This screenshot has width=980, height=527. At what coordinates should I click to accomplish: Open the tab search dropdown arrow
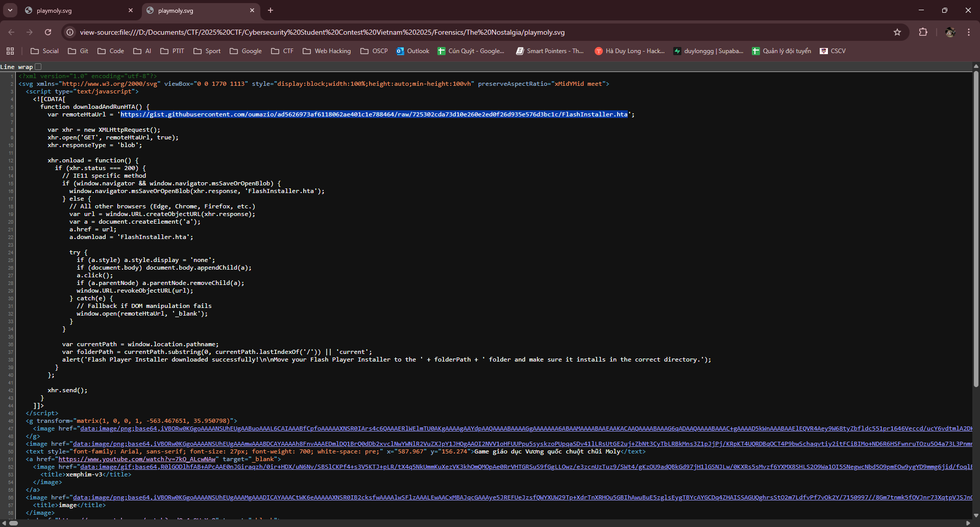[x=10, y=10]
